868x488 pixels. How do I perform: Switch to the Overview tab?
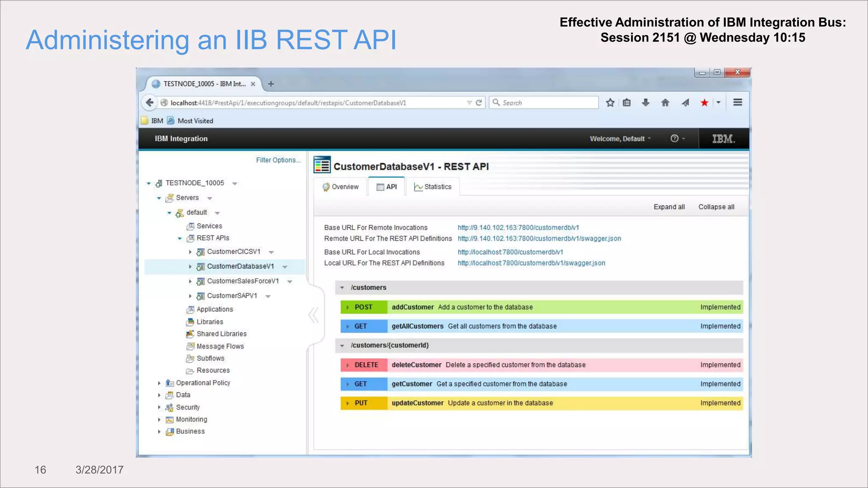340,187
